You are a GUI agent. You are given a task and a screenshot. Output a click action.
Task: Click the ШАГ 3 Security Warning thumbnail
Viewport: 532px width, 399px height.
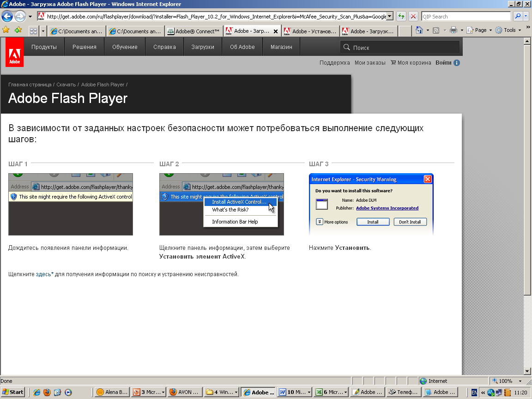[371, 204]
